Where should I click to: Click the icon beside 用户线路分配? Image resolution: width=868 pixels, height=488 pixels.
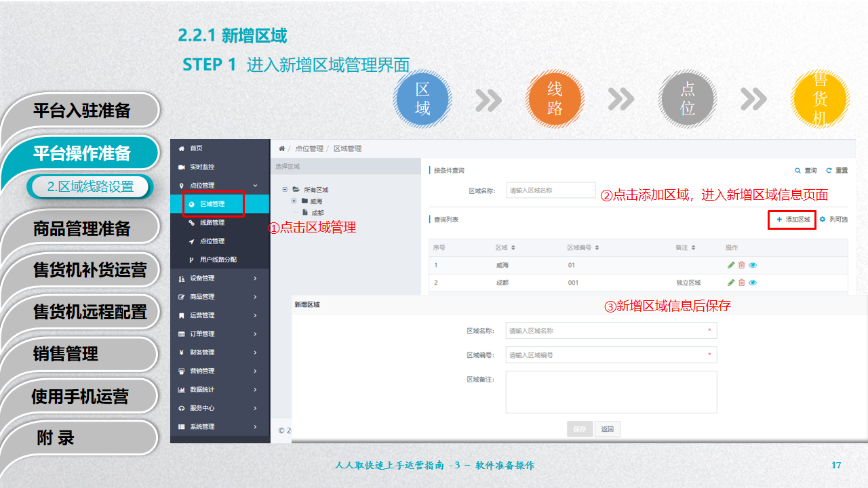(192, 260)
